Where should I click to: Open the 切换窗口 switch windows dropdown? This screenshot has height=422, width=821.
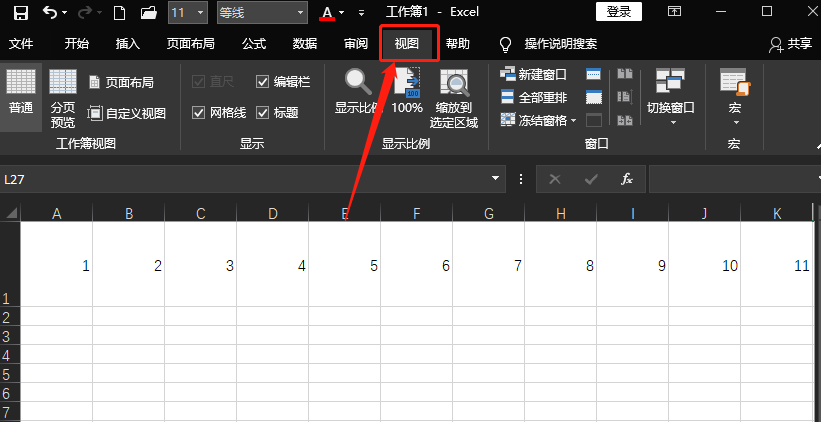(670, 98)
